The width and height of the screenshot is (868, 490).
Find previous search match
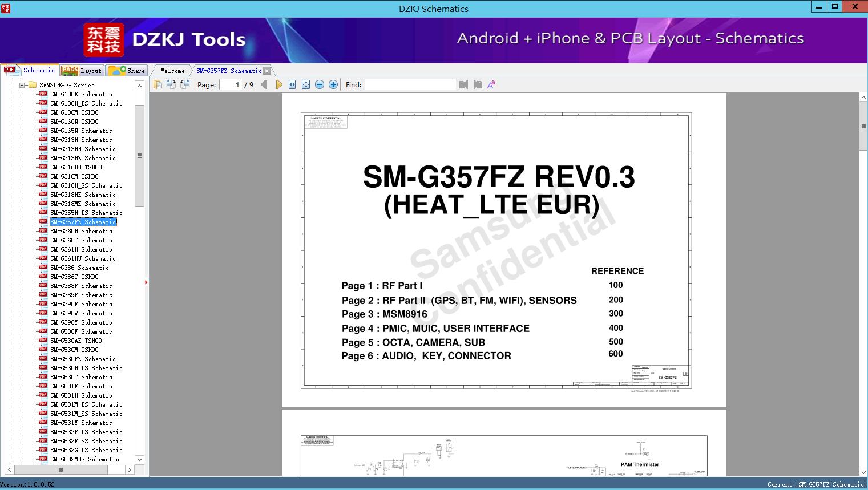pyautogui.click(x=463, y=84)
